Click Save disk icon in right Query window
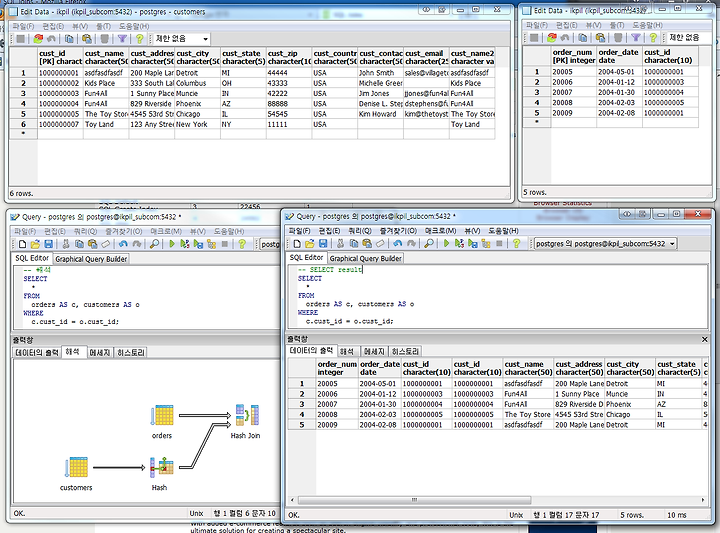This screenshot has height=533, width=720. click(x=323, y=244)
